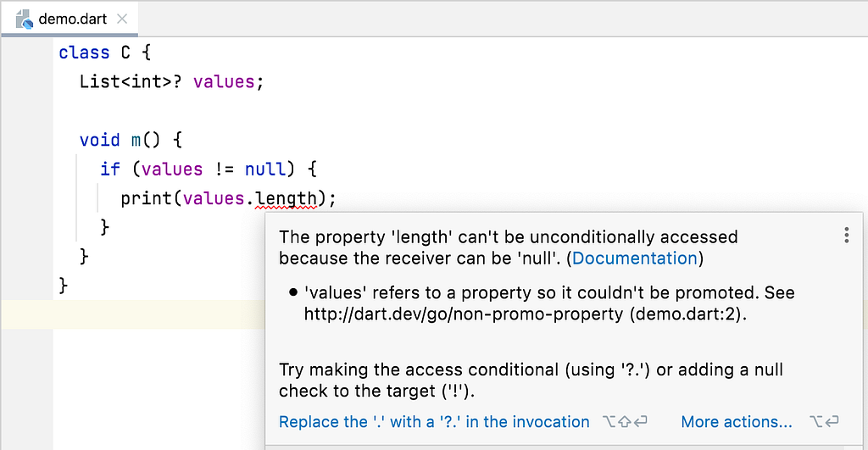Apply the "Replace the '.' with a '?.'" fix
Viewport: 868px width, 450px height.
tap(434, 422)
